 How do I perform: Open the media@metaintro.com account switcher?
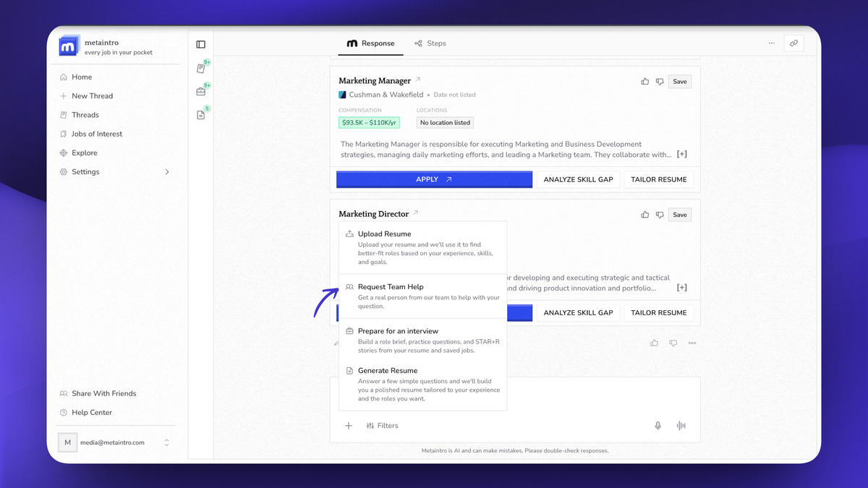(116, 442)
